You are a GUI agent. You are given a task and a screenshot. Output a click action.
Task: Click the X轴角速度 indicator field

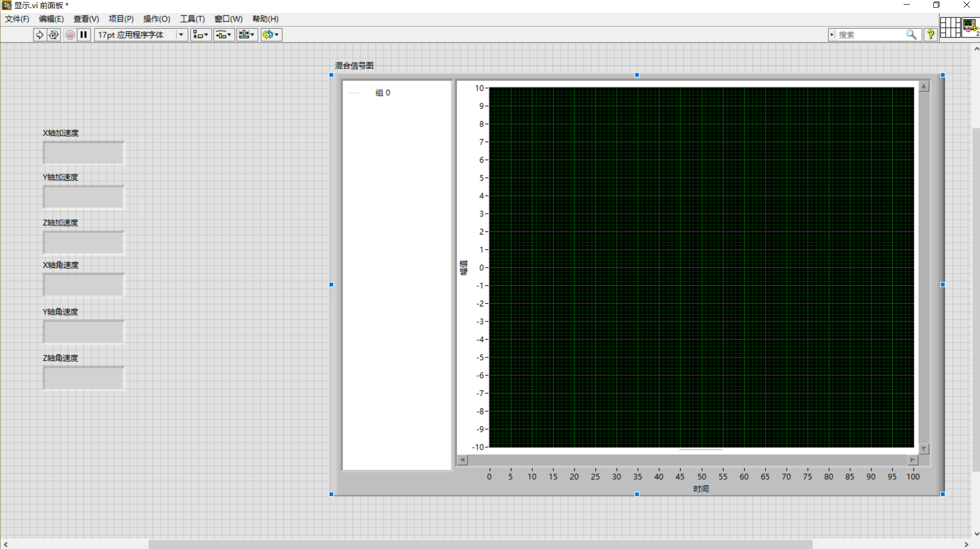click(x=84, y=285)
